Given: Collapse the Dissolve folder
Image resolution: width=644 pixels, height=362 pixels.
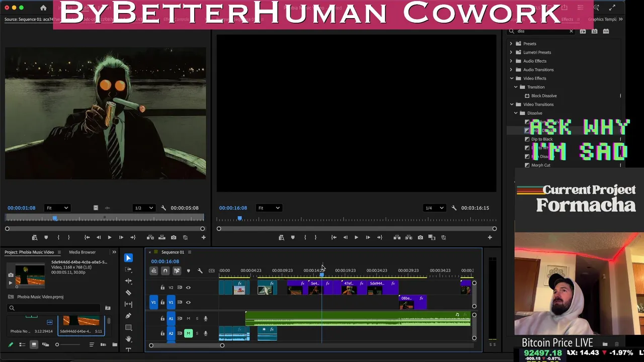Looking at the screenshot, I should (x=516, y=113).
